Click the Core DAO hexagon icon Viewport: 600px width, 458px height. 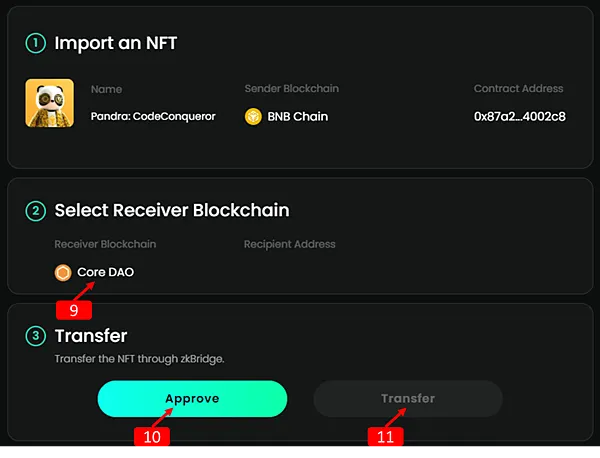(64, 272)
